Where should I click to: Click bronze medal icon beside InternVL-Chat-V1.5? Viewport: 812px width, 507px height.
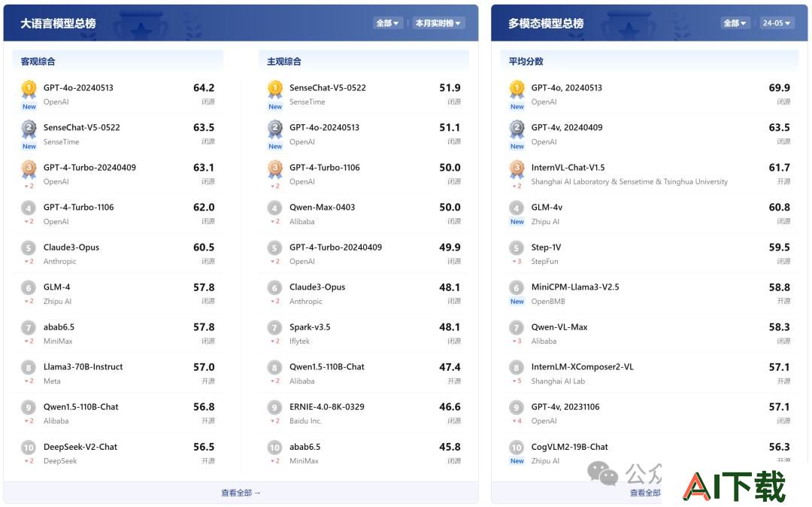(x=517, y=168)
